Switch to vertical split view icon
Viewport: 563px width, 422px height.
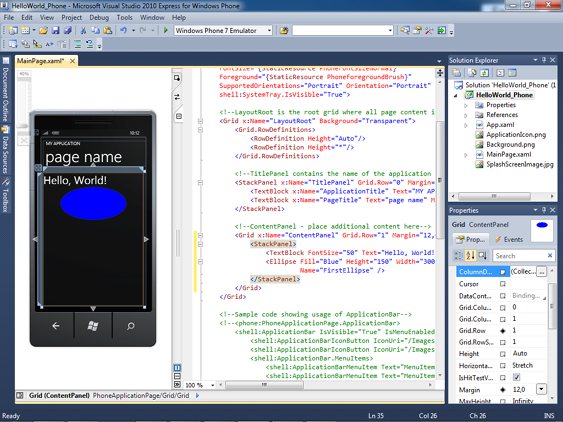coord(177,367)
